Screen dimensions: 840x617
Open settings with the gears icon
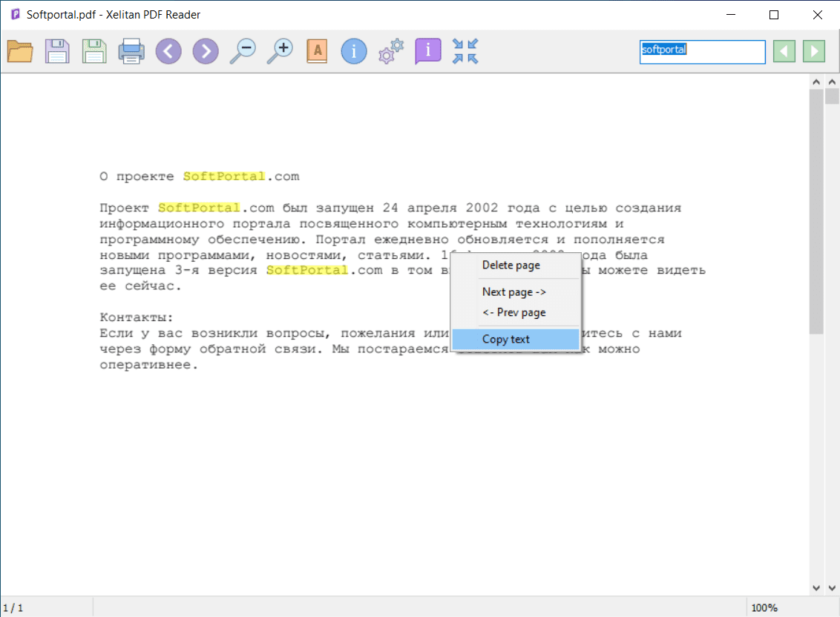pyautogui.click(x=391, y=51)
